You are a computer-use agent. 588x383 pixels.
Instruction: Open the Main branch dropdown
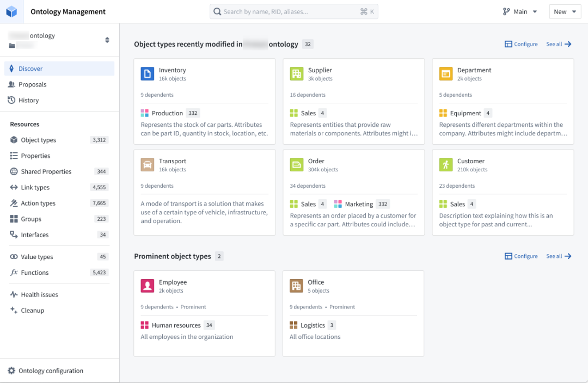[520, 11]
